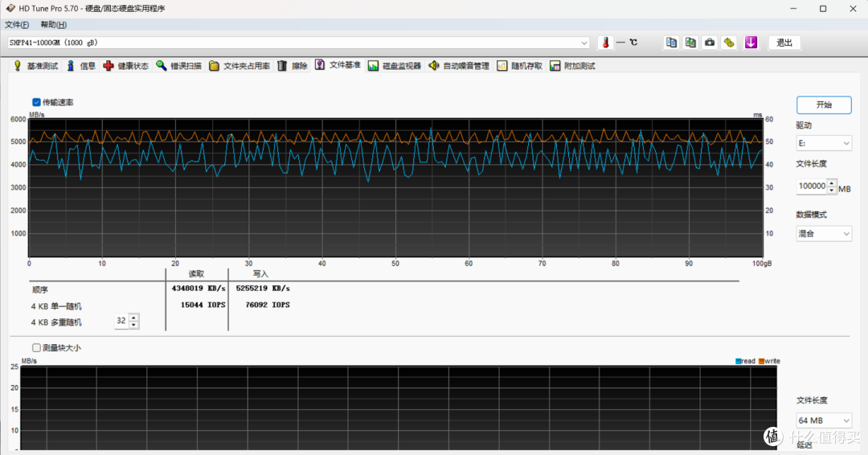Uncheck the 传输速率 transfer rate checkbox
868x455 pixels.
[x=36, y=102]
